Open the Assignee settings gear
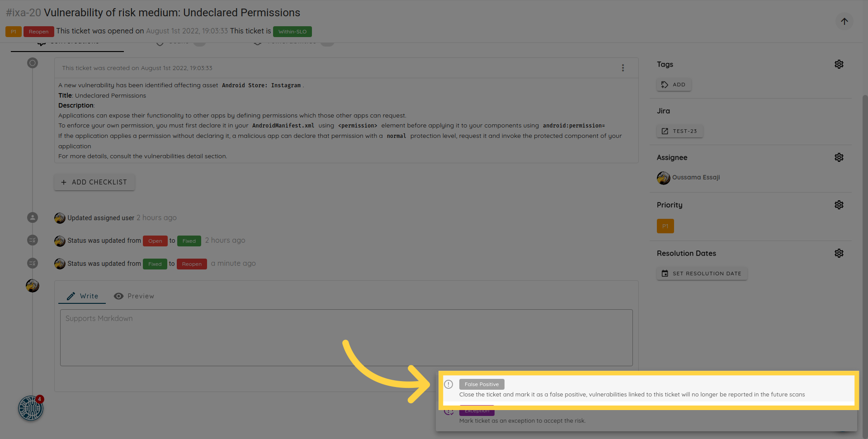This screenshot has height=439, width=868. click(839, 157)
